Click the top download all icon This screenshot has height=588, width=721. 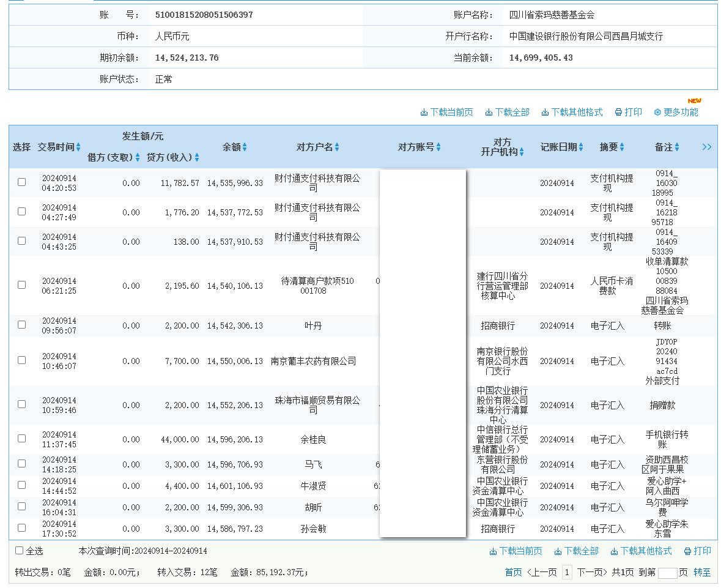click(489, 113)
